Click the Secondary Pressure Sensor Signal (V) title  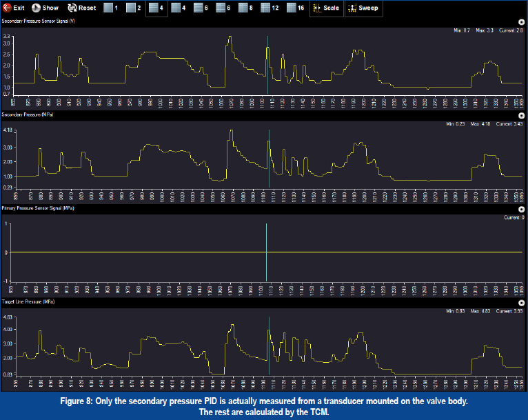(39, 21)
